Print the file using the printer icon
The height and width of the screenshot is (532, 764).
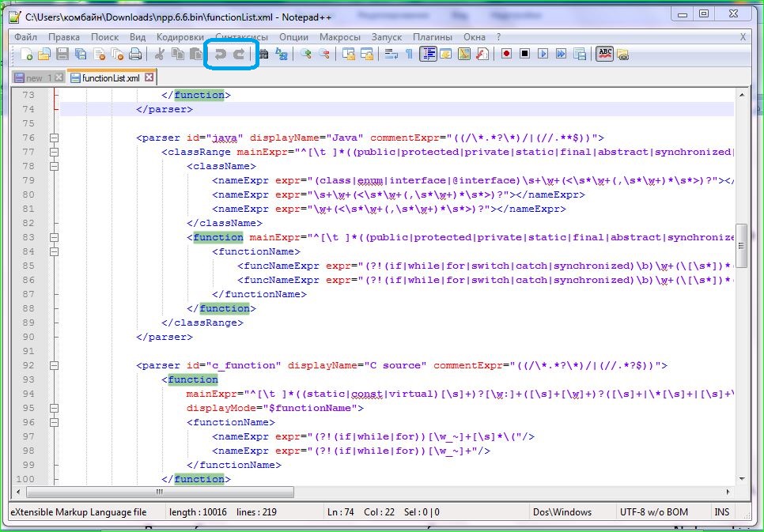[135, 54]
